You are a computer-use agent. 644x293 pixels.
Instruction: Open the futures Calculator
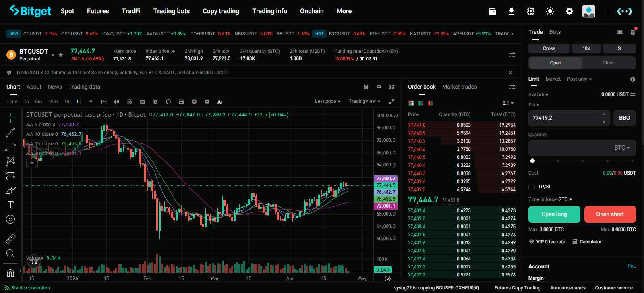587,242
